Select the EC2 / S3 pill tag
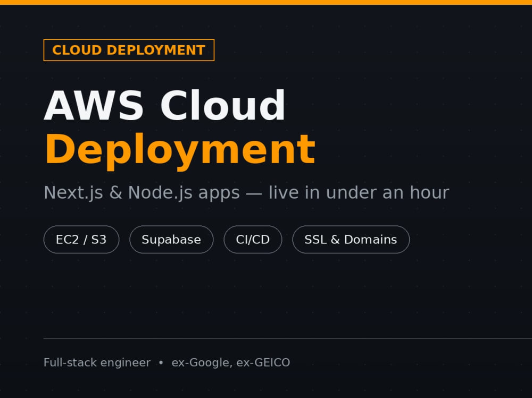The height and width of the screenshot is (398, 532). pos(81,239)
